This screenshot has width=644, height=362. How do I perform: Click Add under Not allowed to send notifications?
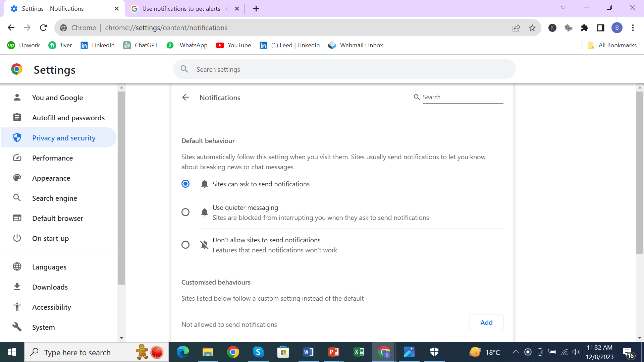tap(486, 322)
